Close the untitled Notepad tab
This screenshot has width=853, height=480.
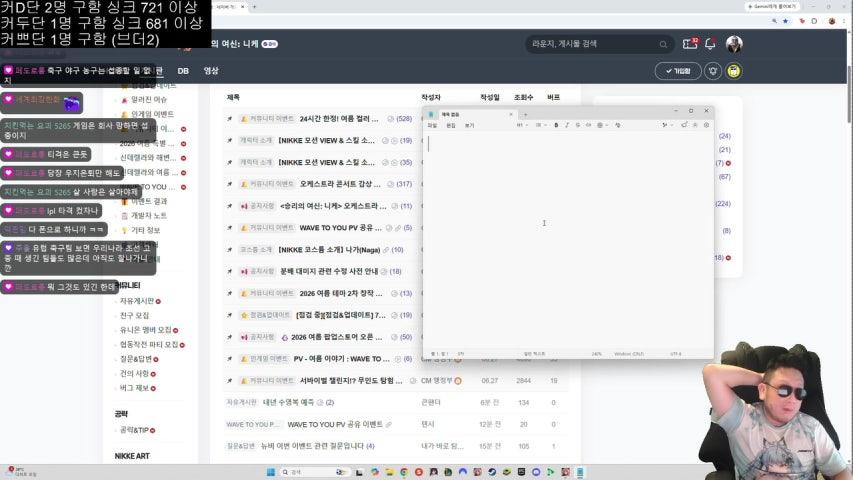(511, 114)
